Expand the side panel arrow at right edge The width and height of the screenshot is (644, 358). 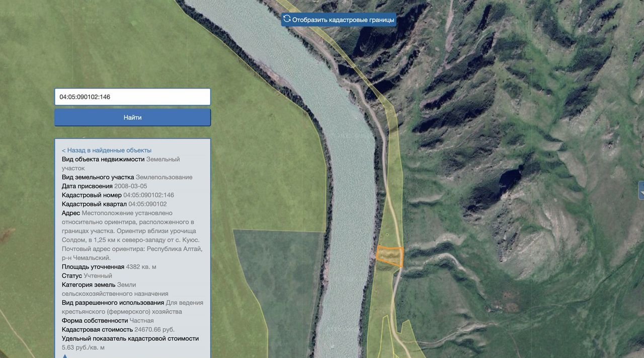point(641,191)
